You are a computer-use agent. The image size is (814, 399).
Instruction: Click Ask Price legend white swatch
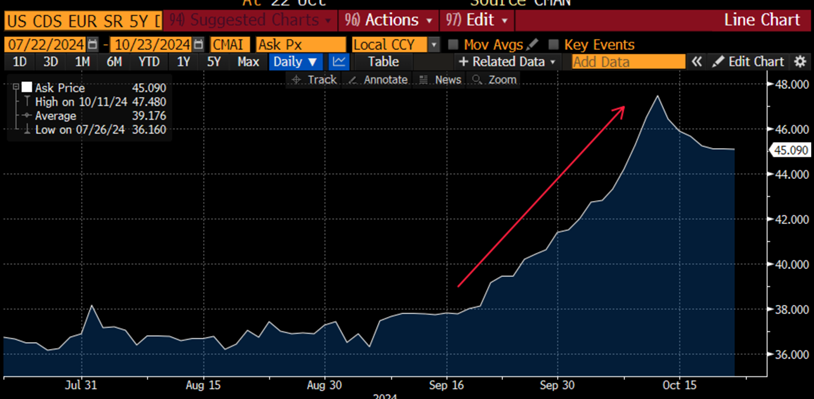pos(27,87)
